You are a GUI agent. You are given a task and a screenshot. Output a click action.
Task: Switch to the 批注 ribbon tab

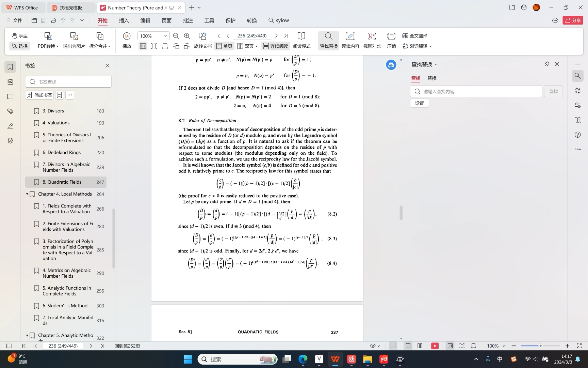187,20
